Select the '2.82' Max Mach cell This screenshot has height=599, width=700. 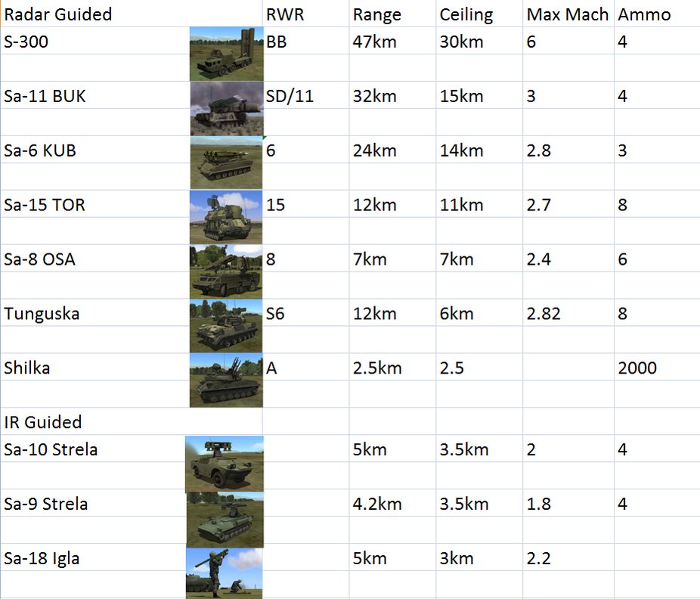tap(568, 314)
